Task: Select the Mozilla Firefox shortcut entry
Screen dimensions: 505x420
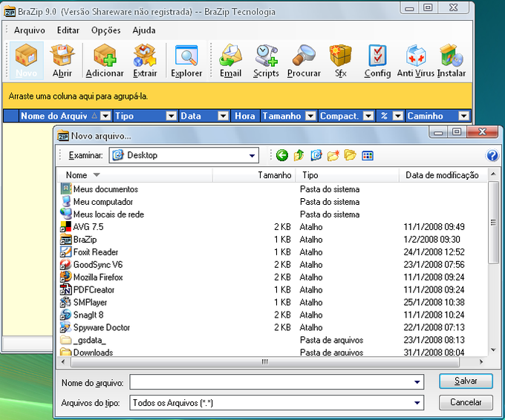Action: [x=98, y=277]
